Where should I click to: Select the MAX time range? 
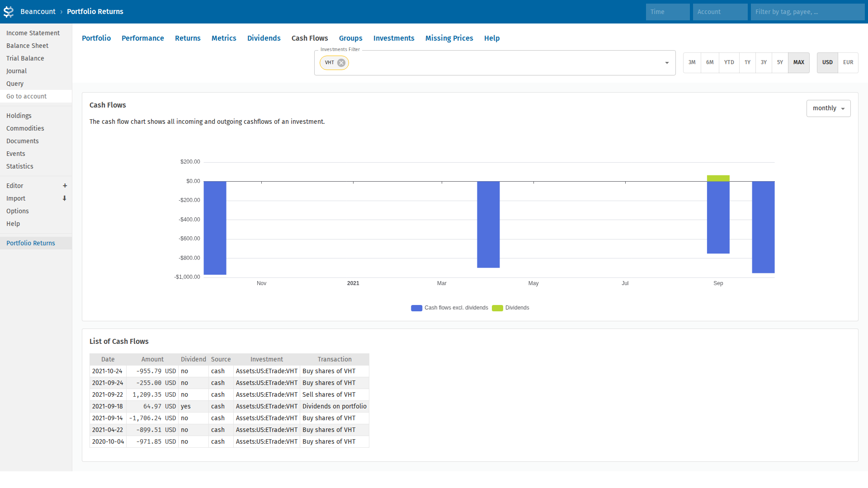click(798, 62)
